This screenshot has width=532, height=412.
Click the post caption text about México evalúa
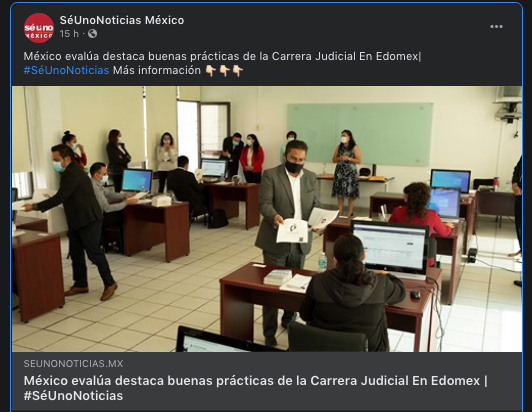222,56
